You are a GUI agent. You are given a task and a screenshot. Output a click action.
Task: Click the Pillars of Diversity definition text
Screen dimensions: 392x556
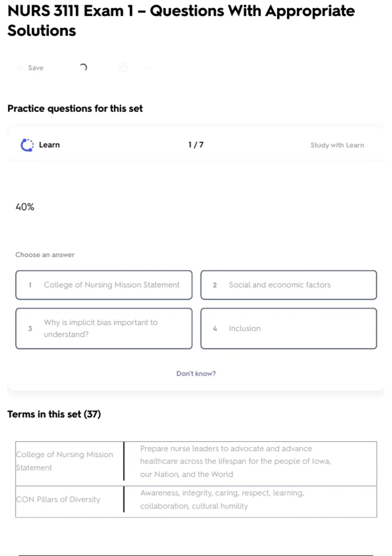click(222, 499)
